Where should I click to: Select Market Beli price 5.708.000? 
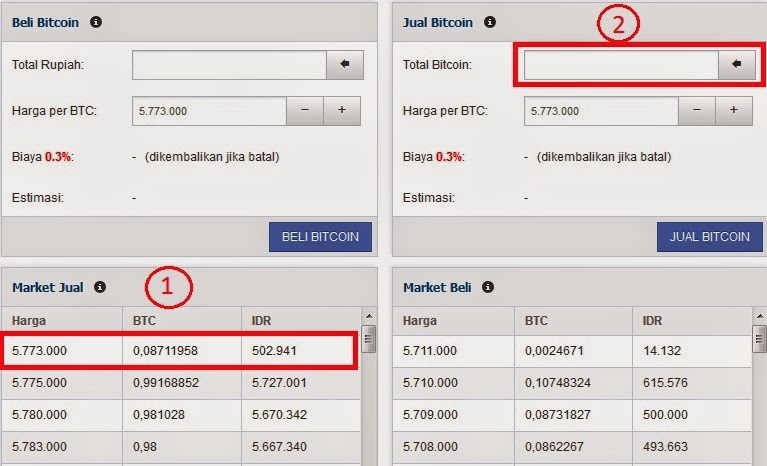pyautogui.click(x=430, y=446)
